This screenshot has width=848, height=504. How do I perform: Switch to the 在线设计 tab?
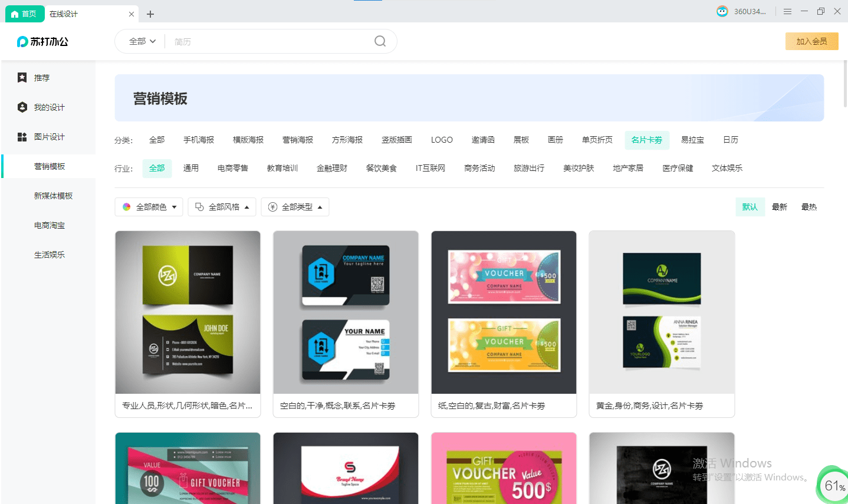[91, 14]
